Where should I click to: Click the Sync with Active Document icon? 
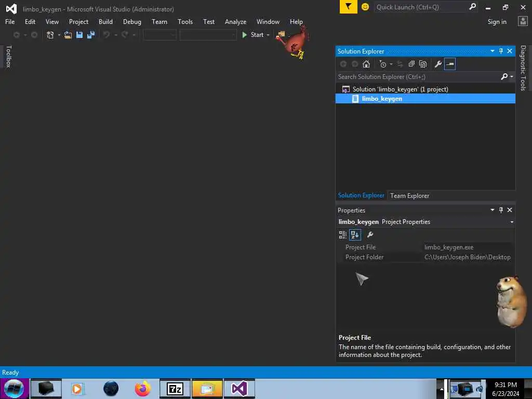click(400, 64)
